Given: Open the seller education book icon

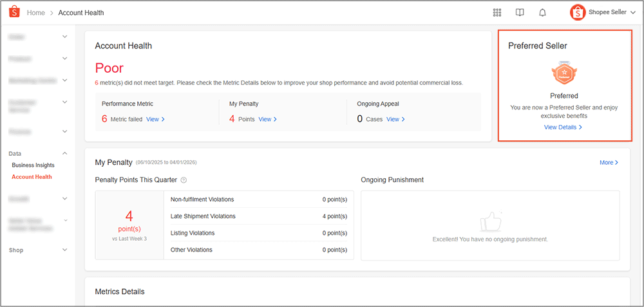Looking at the screenshot, I should [x=520, y=12].
